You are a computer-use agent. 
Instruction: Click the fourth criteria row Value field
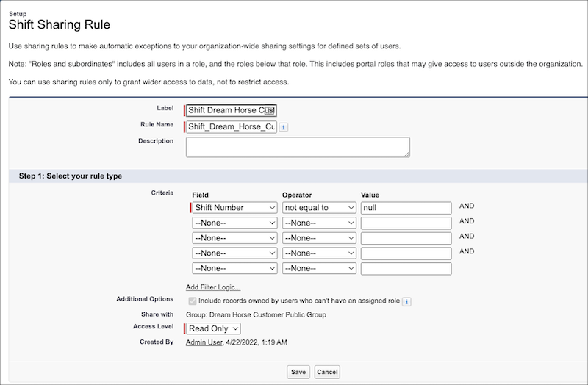pos(406,253)
